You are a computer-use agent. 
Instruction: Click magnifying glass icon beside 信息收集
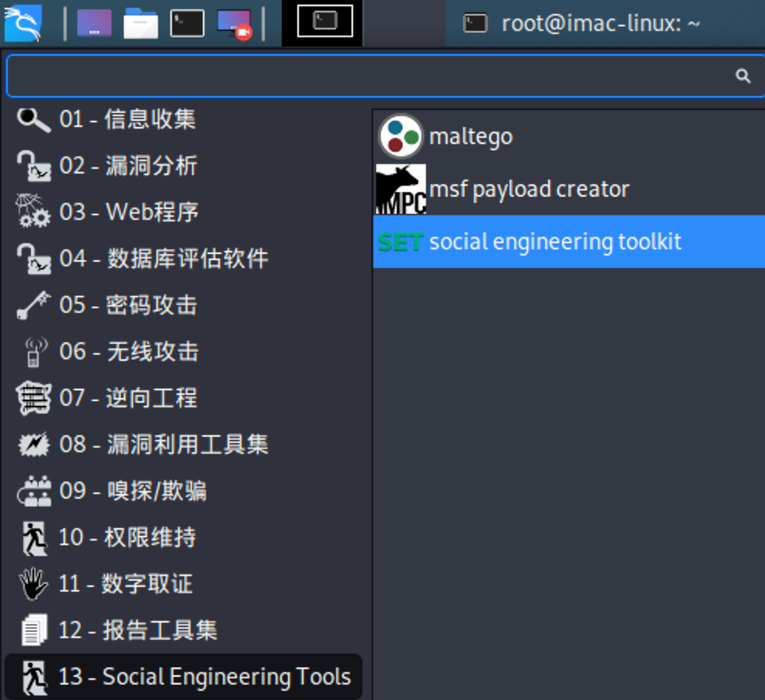coord(33,119)
